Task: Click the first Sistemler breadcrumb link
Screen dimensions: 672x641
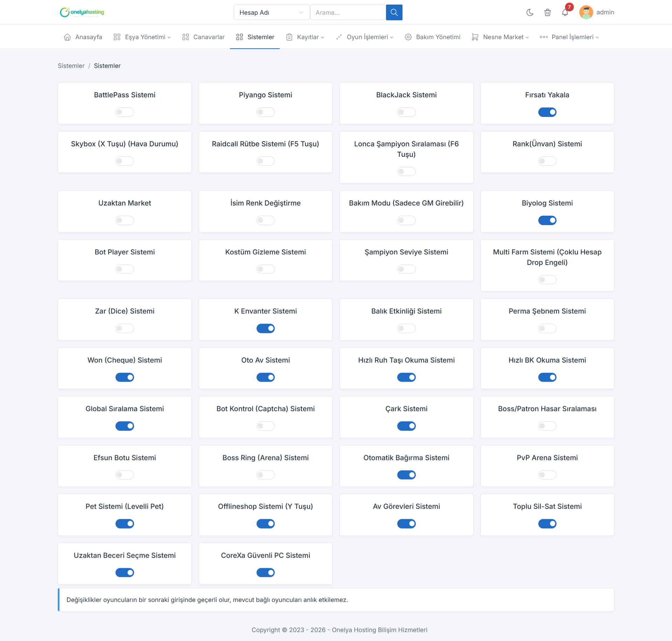Action: point(71,66)
